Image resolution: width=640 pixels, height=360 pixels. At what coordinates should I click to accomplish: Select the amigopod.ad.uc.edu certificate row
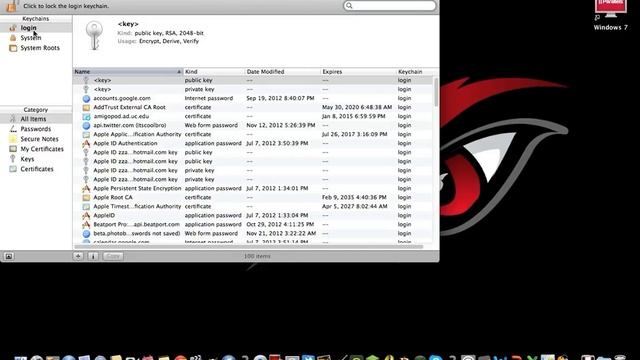(x=253, y=116)
